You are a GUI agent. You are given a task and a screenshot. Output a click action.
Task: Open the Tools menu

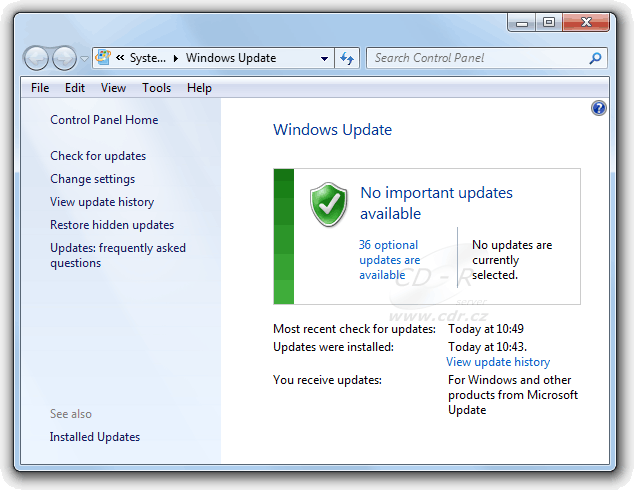(x=156, y=88)
